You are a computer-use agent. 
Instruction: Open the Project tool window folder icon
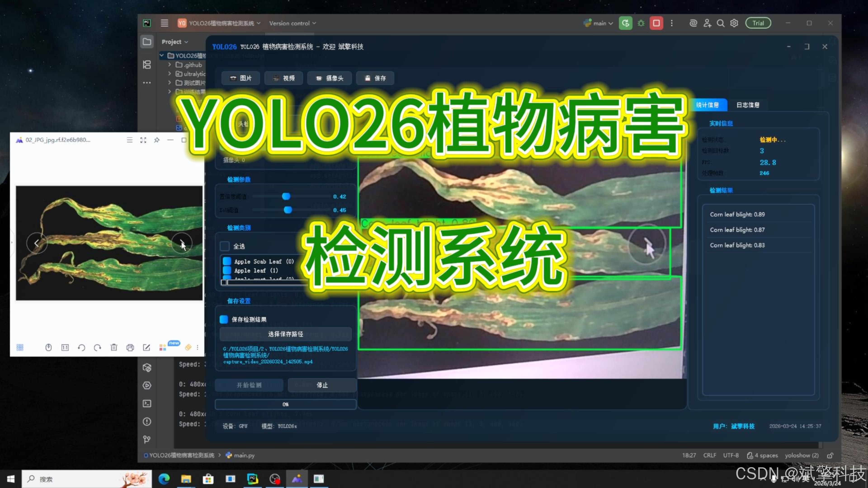point(147,42)
